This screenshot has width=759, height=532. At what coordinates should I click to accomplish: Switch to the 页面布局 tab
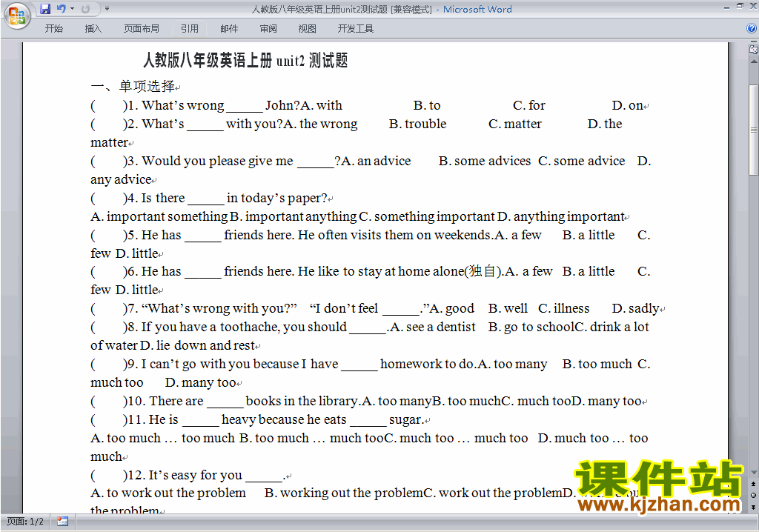click(x=142, y=29)
